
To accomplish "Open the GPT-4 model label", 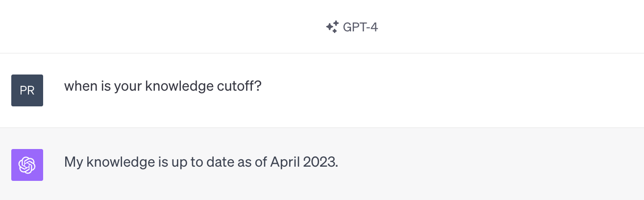I will (360, 27).
